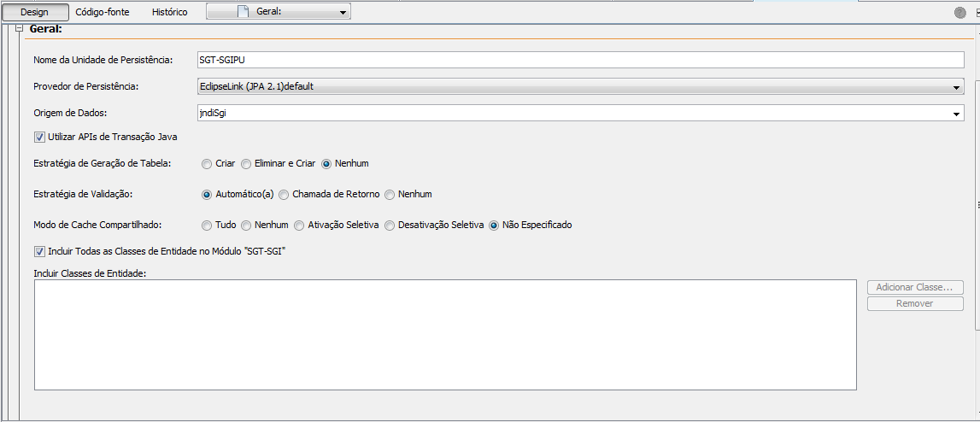Collapse the Geral section expander
The image size is (980, 422).
[19, 28]
